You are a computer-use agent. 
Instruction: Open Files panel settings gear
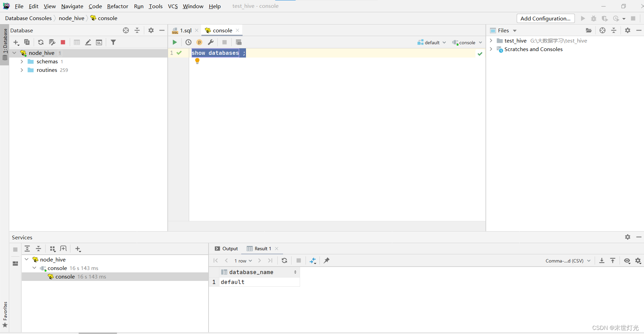click(628, 30)
